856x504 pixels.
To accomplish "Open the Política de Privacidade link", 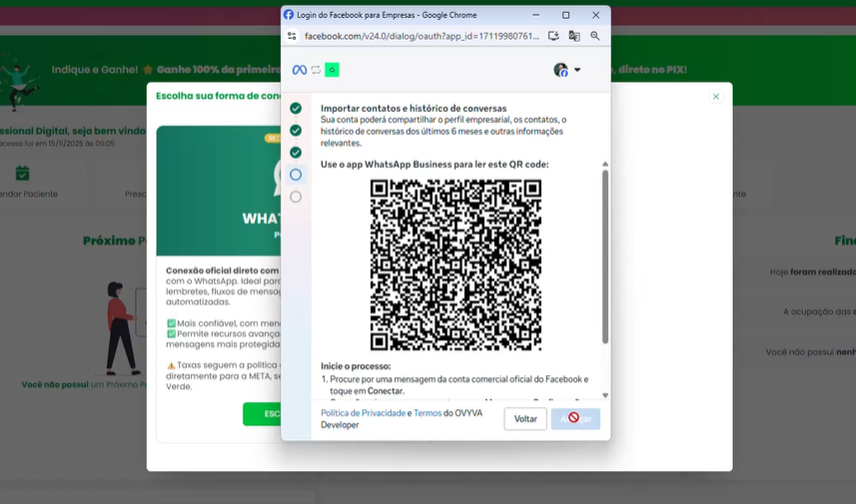I will 363,413.
